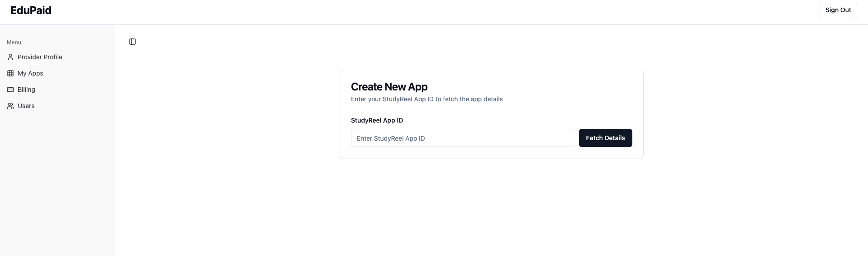Click the Users people icon
Image resolution: width=868 pixels, height=256 pixels.
point(10,106)
